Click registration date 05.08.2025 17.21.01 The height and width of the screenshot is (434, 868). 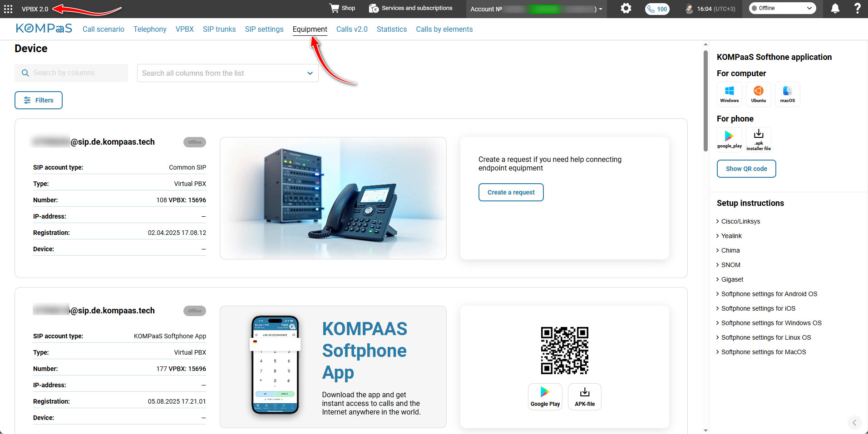[x=177, y=401]
